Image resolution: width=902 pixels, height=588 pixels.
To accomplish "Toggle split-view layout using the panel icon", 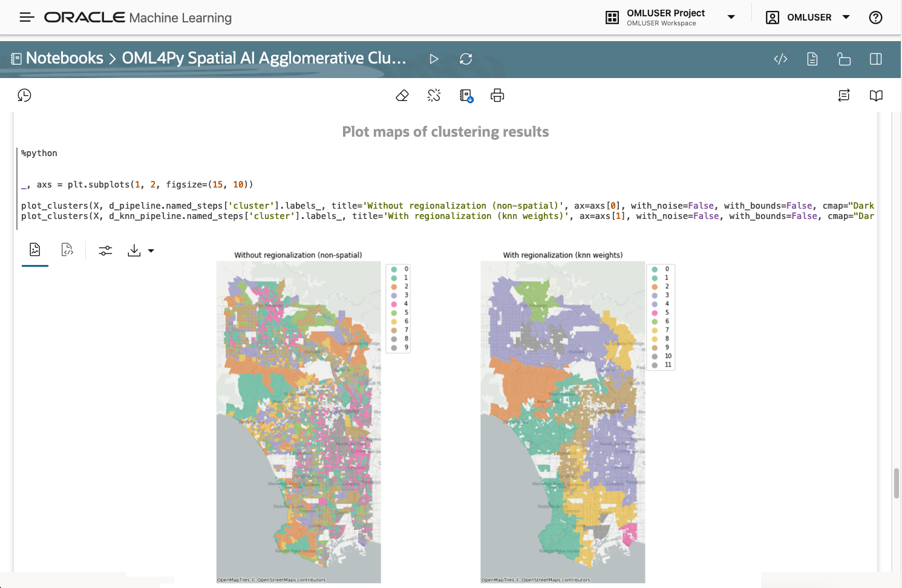I will coord(875,59).
